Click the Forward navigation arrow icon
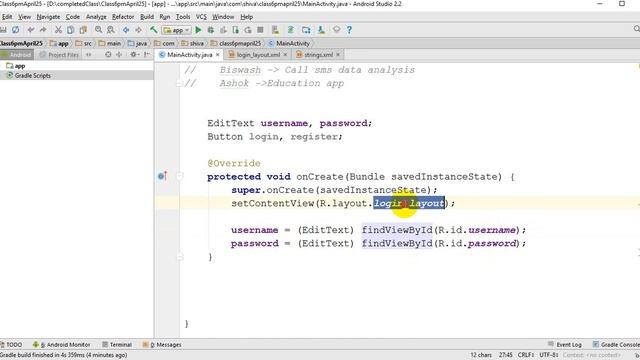The image size is (640, 360). [x=138, y=30]
